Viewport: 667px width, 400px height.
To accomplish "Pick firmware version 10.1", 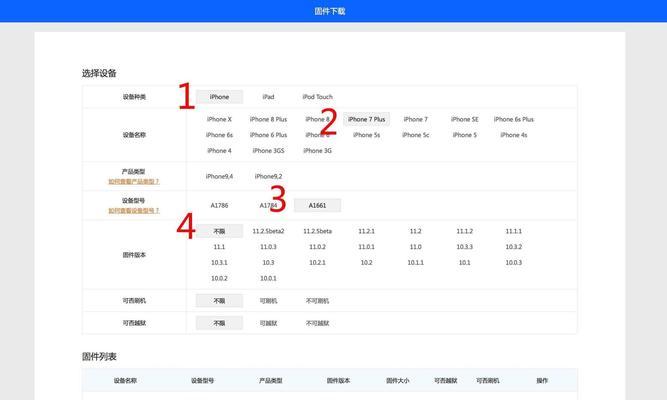I will 465,263.
